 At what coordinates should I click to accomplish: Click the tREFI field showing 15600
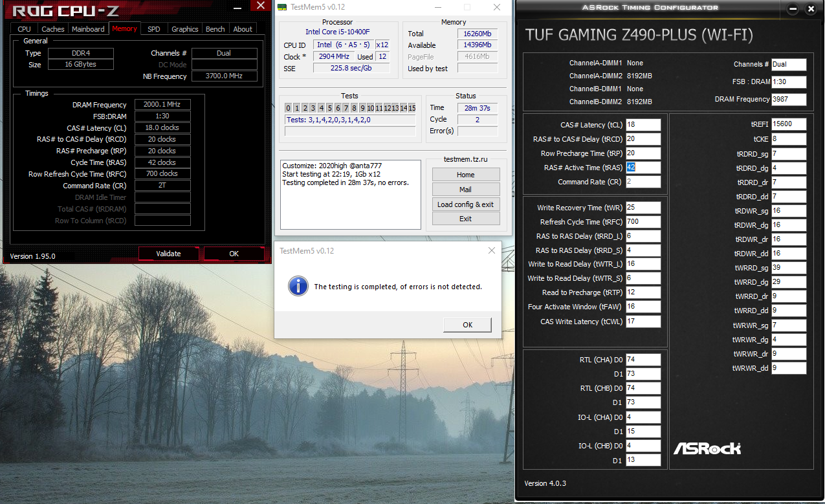[x=789, y=124]
